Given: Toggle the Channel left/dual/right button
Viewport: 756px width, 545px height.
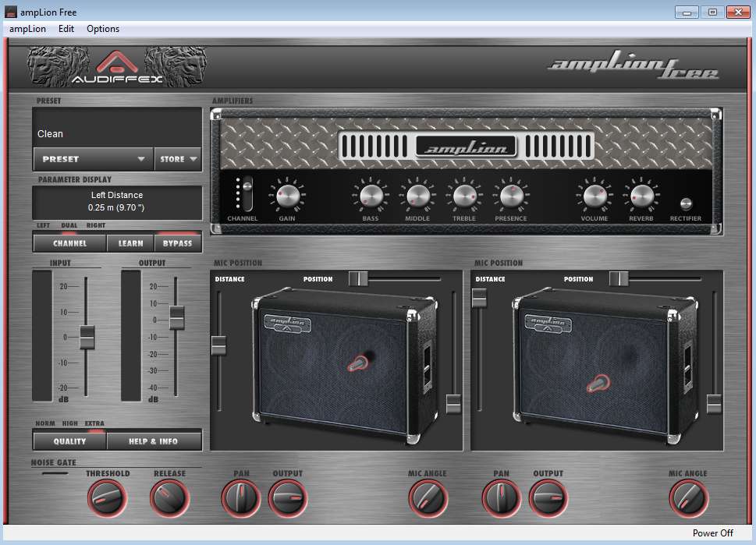Looking at the screenshot, I should pos(70,242).
